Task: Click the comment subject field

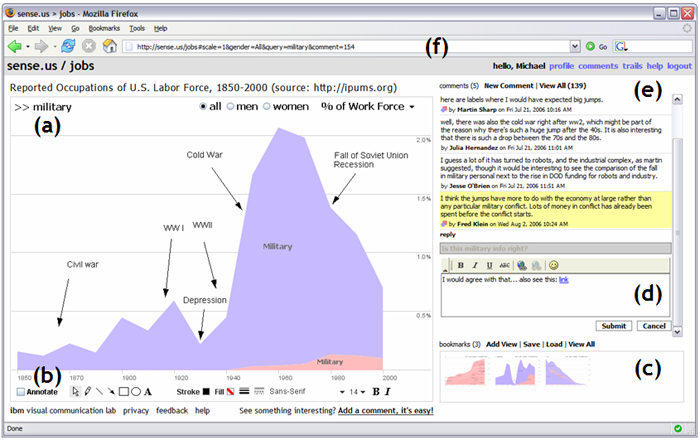Action: coord(555,248)
